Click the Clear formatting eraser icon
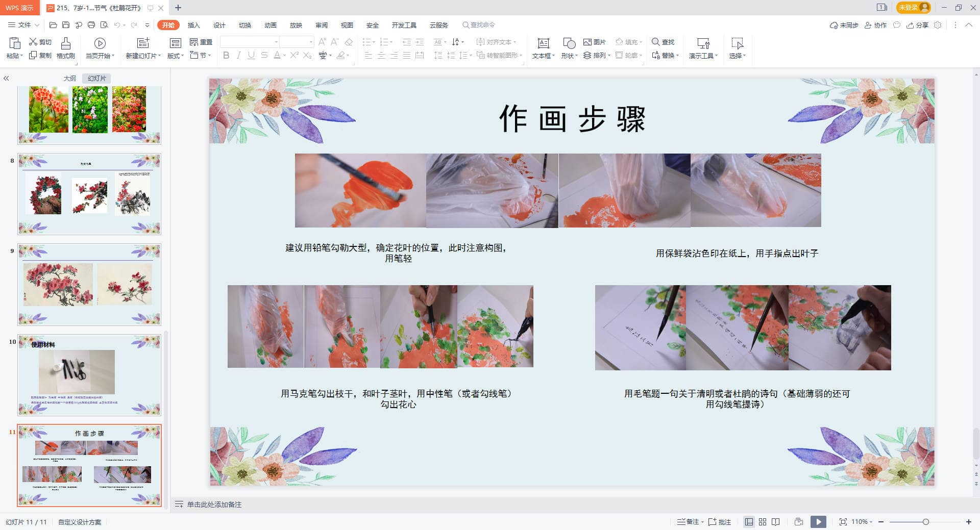Image resolution: width=980 pixels, height=530 pixels. [x=349, y=42]
